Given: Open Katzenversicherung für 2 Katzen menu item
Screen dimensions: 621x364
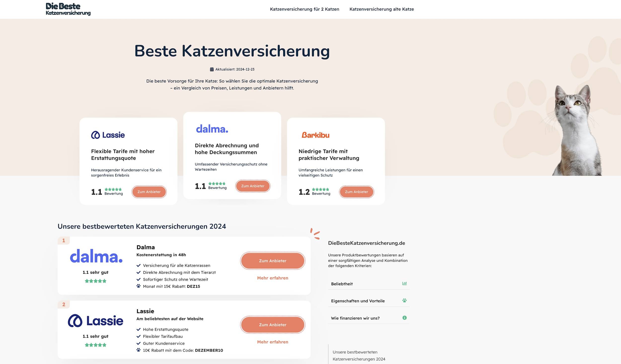Looking at the screenshot, I should [305, 9].
